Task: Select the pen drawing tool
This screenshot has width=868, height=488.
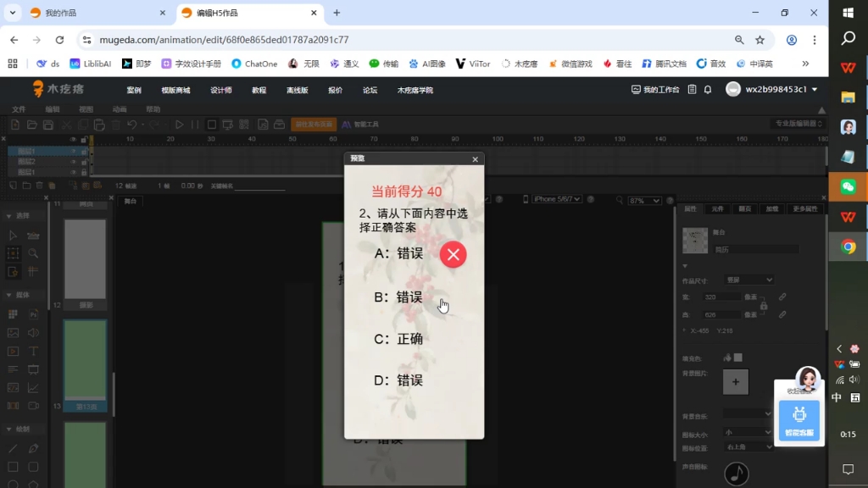Action: (33, 449)
